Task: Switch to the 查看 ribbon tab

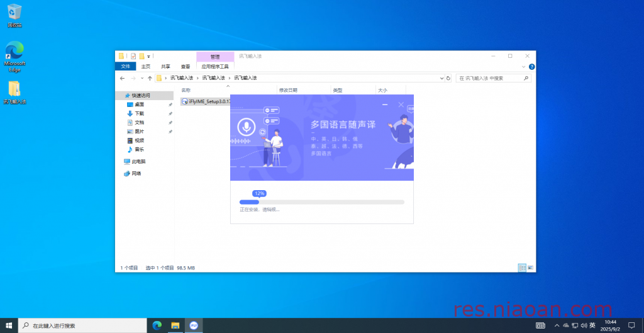Action: pyautogui.click(x=186, y=66)
